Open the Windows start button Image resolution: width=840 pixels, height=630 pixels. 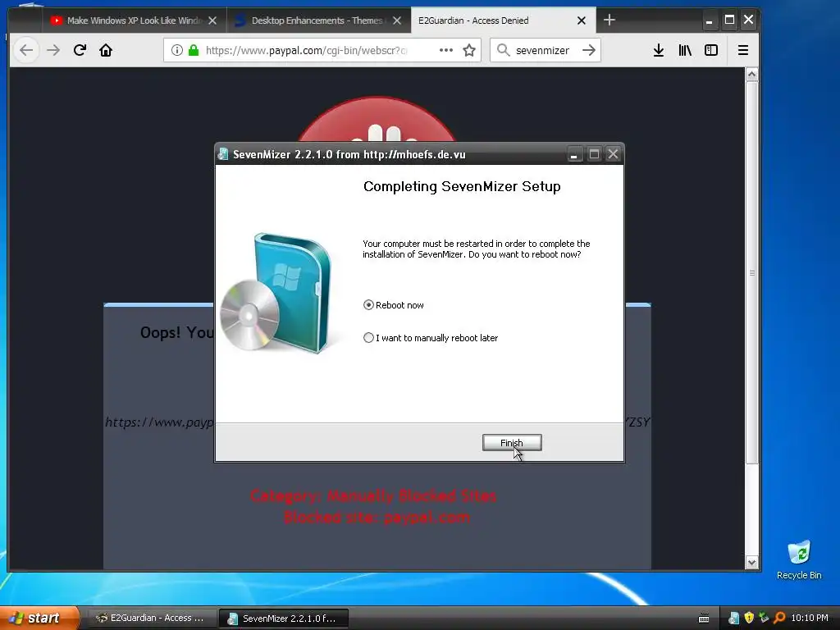click(39, 618)
